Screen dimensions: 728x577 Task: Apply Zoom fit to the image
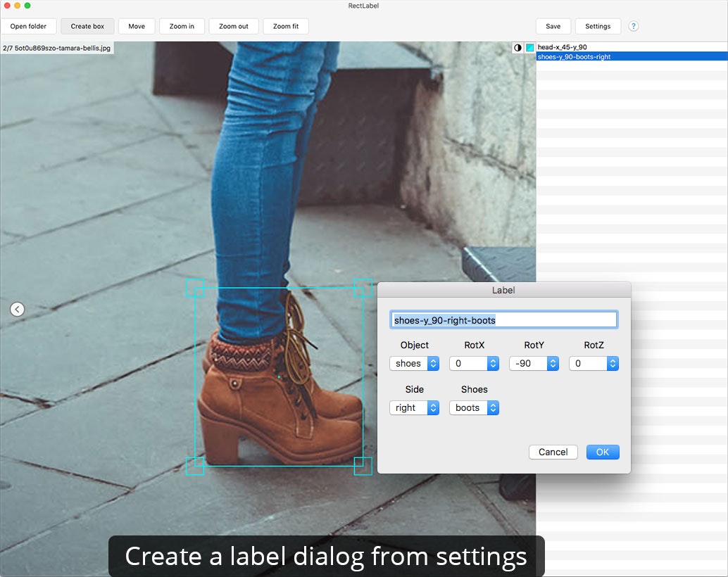[x=285, y=26]
